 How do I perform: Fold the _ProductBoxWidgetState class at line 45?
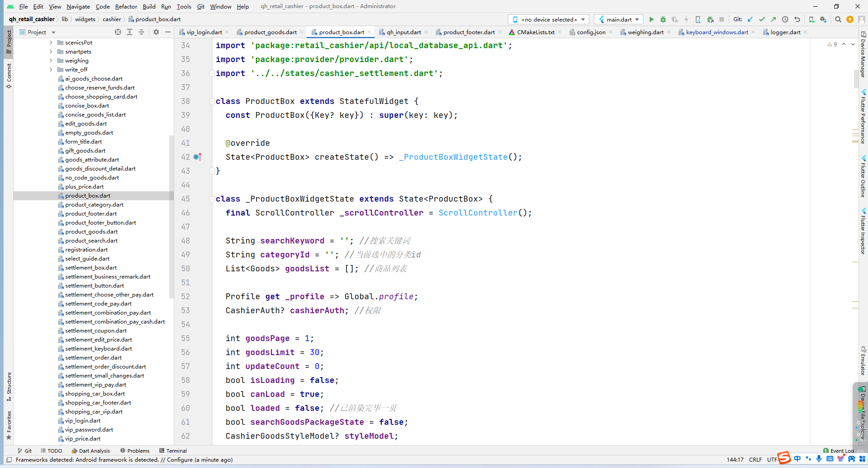click(x=212, y=199)
